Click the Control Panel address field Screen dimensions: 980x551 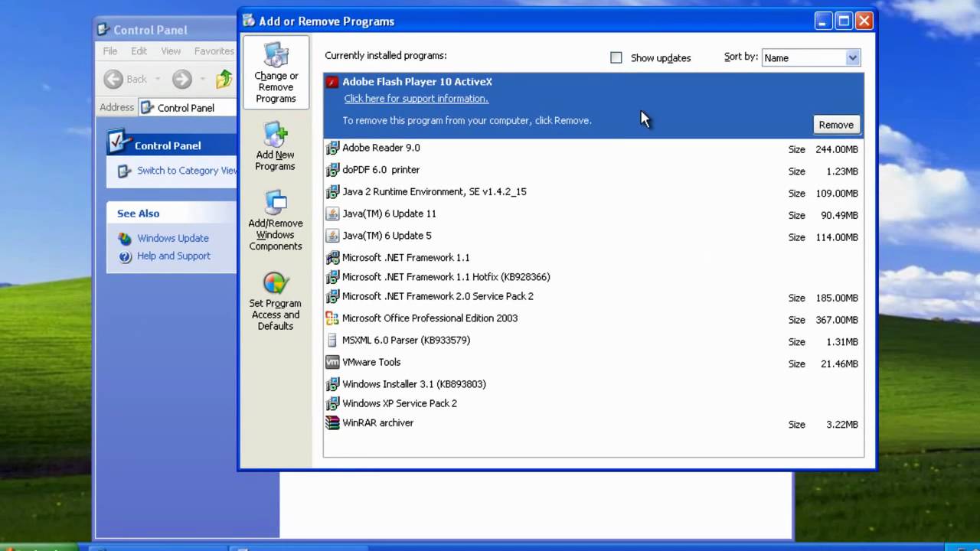coord(188,108)
